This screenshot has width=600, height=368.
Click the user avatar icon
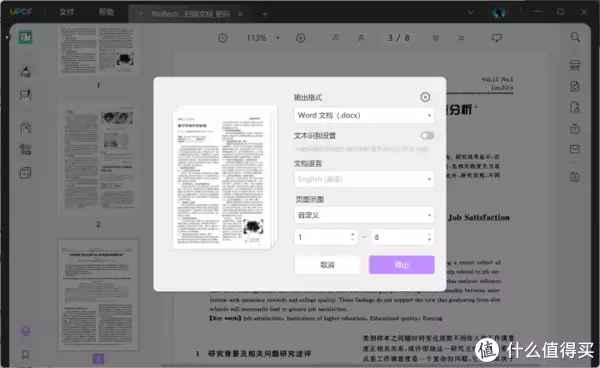[x=499, y=12]
